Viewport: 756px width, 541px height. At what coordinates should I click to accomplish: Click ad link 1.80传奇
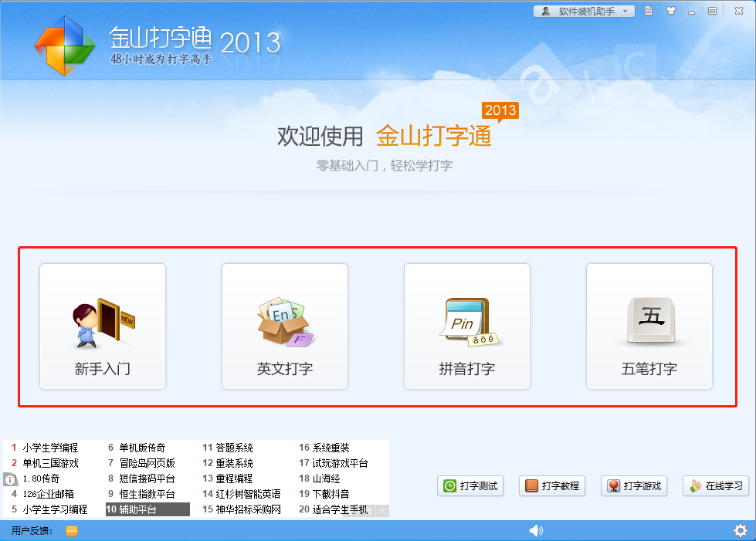coord(41,478)
